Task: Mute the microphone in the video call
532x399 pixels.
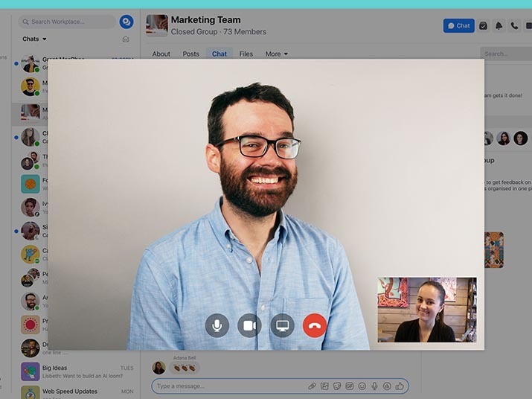Action: pyautogui.click(x=217, y=325)
